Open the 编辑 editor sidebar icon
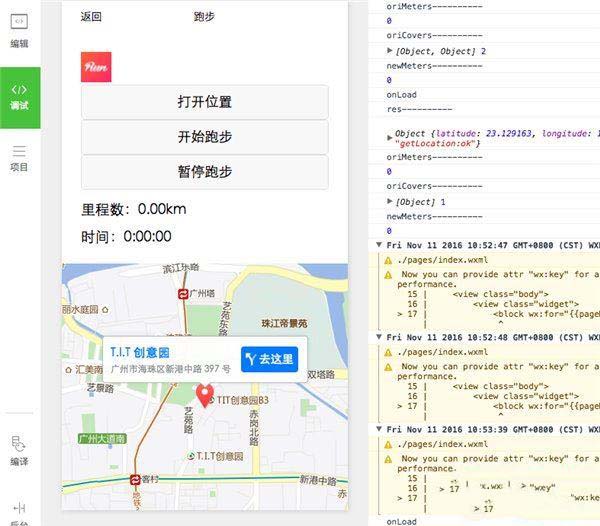The image size is (600, 526). pos(19,31)
